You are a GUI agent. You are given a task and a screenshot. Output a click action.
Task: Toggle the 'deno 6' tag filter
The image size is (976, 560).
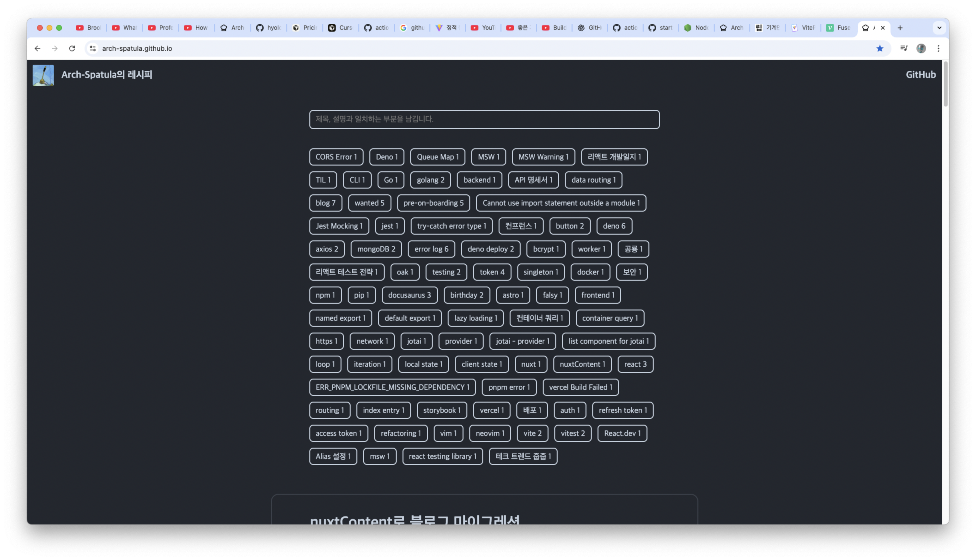[614, 226]
